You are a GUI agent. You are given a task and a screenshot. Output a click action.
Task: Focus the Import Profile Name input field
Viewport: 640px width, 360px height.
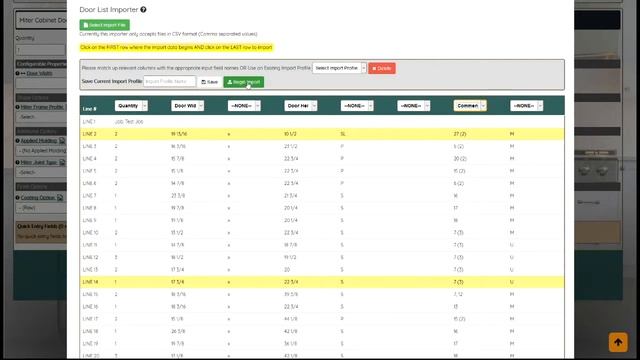[169, 82]
